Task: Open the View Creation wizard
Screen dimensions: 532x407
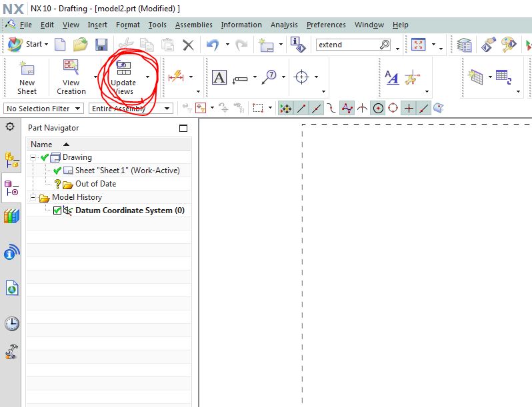Action: 71,77
